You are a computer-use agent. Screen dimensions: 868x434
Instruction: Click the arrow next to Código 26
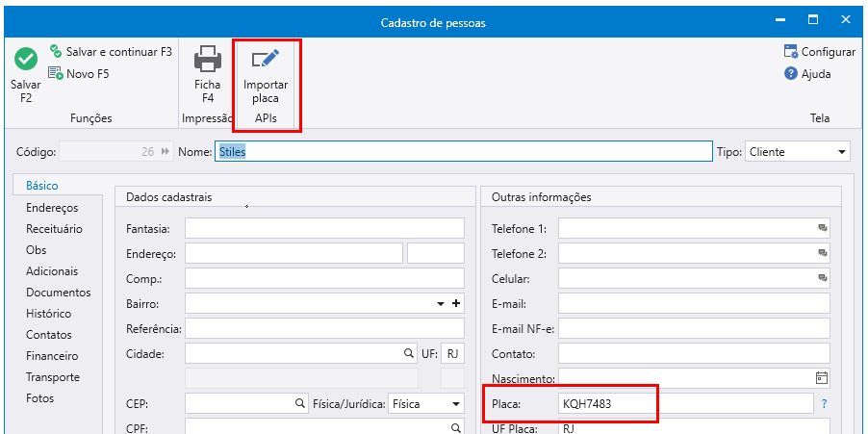click(165, 152)
